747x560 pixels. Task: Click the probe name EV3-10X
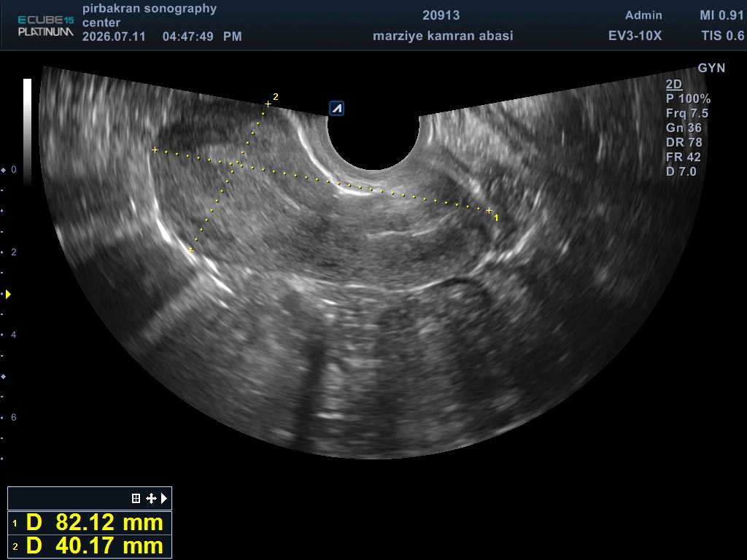pos(635,36)
